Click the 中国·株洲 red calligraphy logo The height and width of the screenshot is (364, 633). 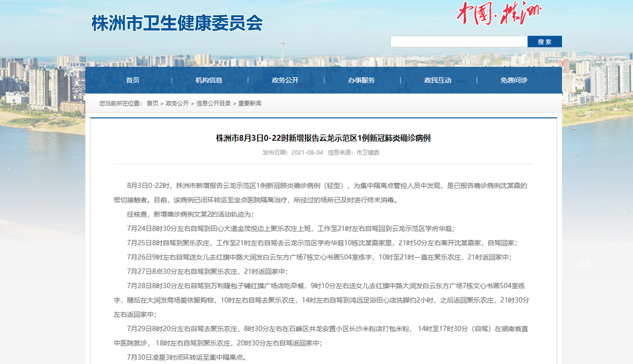tap(499, 14)
